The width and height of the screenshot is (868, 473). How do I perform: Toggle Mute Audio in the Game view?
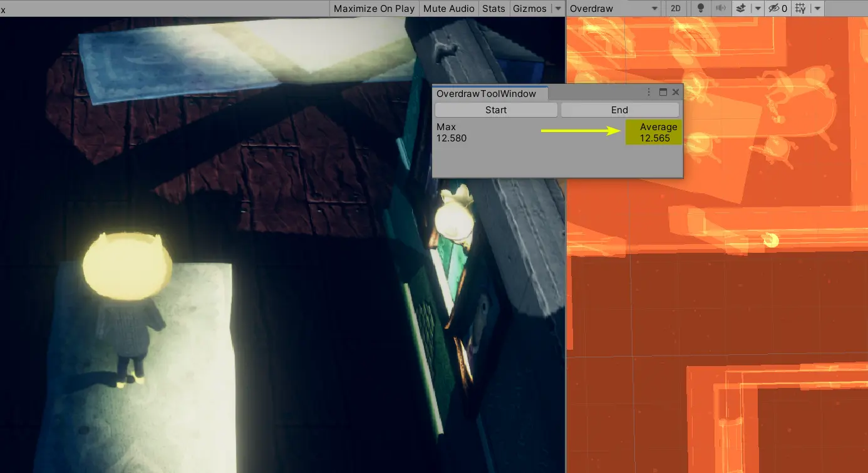(448, 8)
